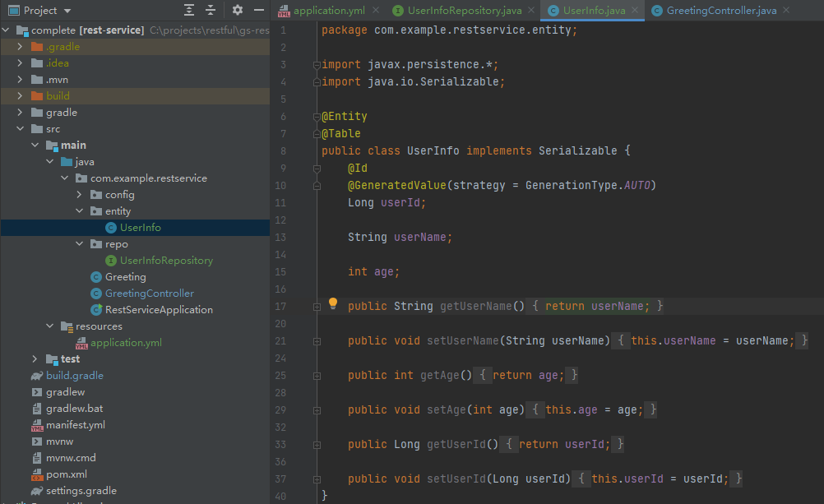This screenshot has width=824, height=504.
Task: Expand folded setAge method at line 29
Action: (x=317, y=411)
